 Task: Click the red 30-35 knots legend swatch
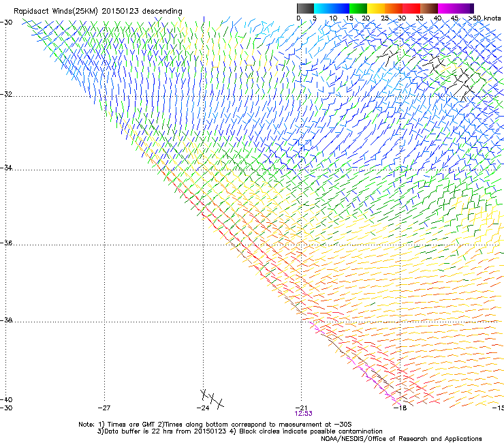(x=411, y=8)
